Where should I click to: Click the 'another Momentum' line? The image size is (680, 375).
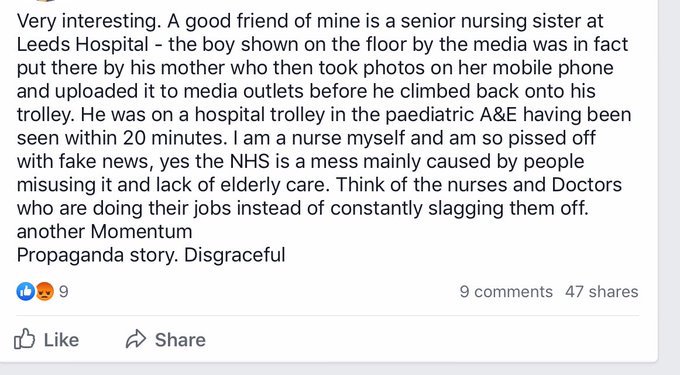coord(105,232)
